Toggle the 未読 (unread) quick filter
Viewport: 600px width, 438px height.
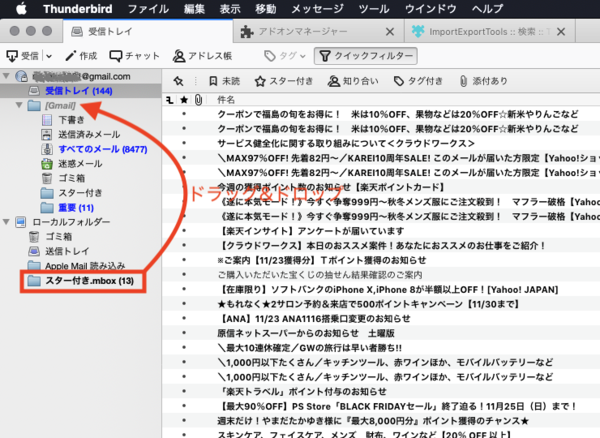point(223,82)
